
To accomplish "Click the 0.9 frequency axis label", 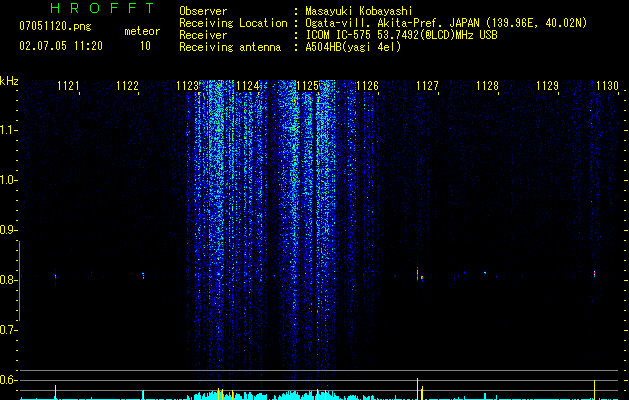I will [8, 230].
